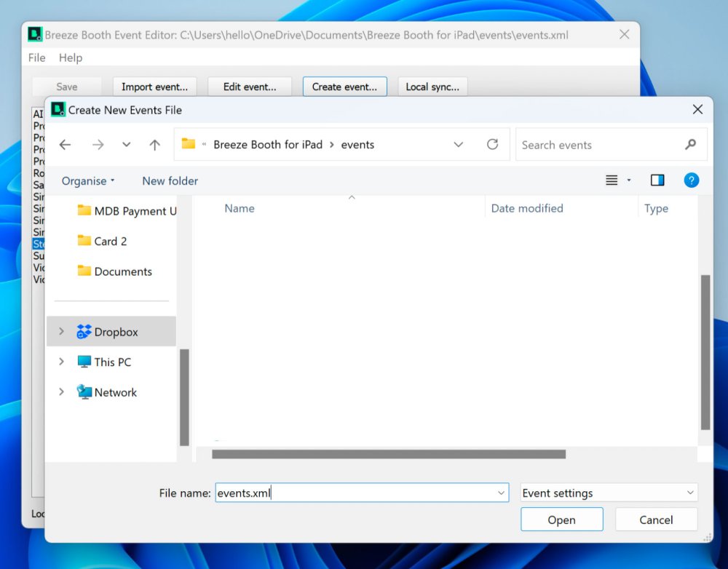Viewport: 728px width, 569px height.
Task: Click the Search events box
Action: coord(611,145)
